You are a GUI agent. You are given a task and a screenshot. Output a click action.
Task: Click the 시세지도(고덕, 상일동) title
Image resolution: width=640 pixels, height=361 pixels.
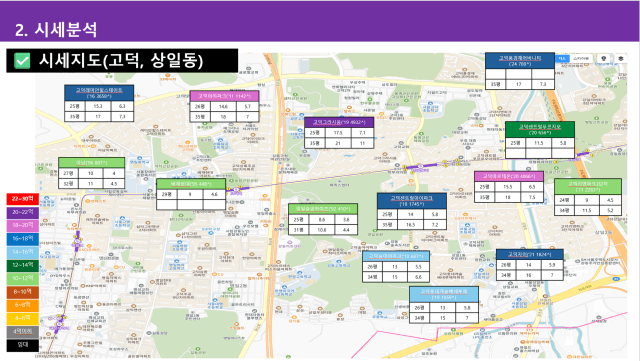tap(121, 61)
